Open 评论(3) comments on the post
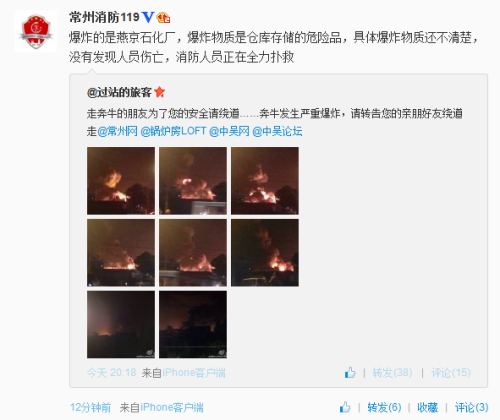500x420 pixels. click(x=472, y=407)
